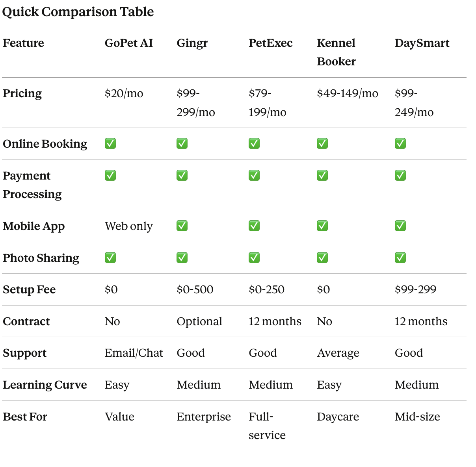Click DaySmart Online Booking checkmark
Screen dimensions: 476x467
[x=400, y=143]
